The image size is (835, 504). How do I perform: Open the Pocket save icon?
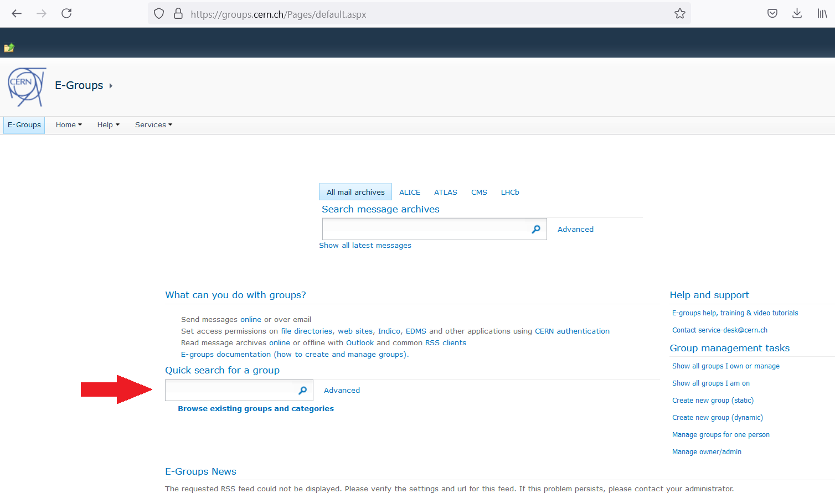pos(772,13)
